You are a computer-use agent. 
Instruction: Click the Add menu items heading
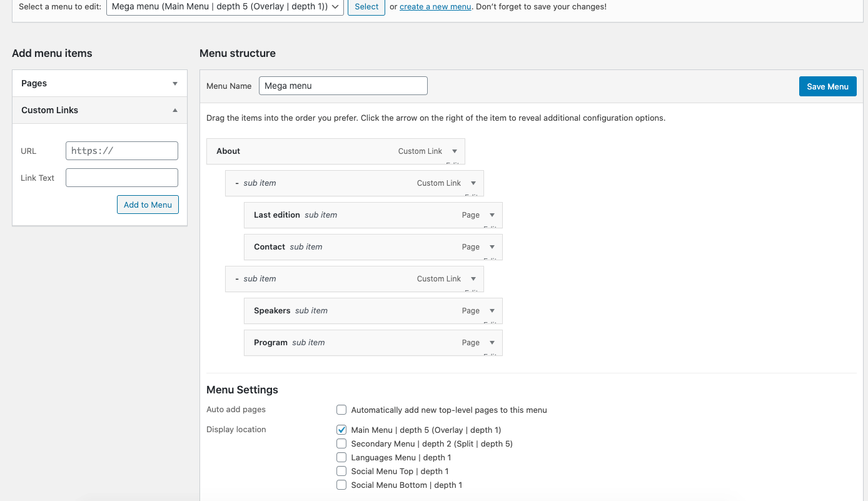(x=52, y=53)
